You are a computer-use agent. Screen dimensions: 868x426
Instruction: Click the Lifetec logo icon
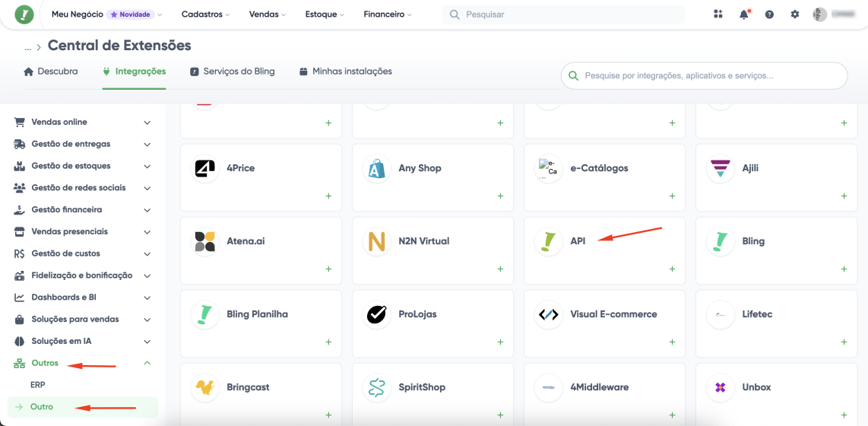(721, 315)
